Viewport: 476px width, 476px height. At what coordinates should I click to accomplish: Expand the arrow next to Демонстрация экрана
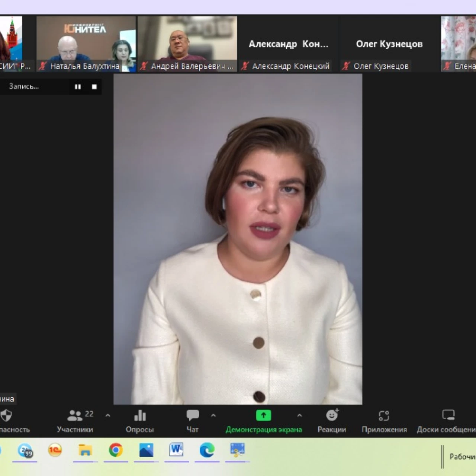coord(299,415)
